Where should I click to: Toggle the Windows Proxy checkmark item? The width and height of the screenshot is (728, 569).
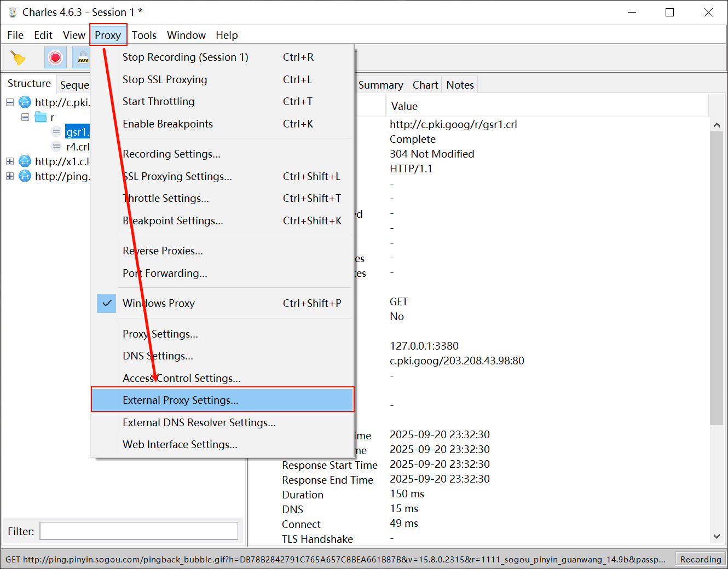coord(222,303)
